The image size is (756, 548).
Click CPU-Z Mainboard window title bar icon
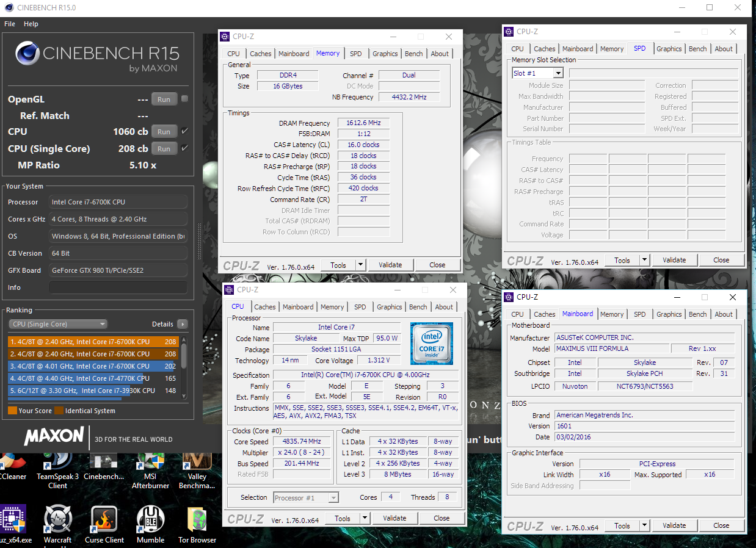(509, 297)
